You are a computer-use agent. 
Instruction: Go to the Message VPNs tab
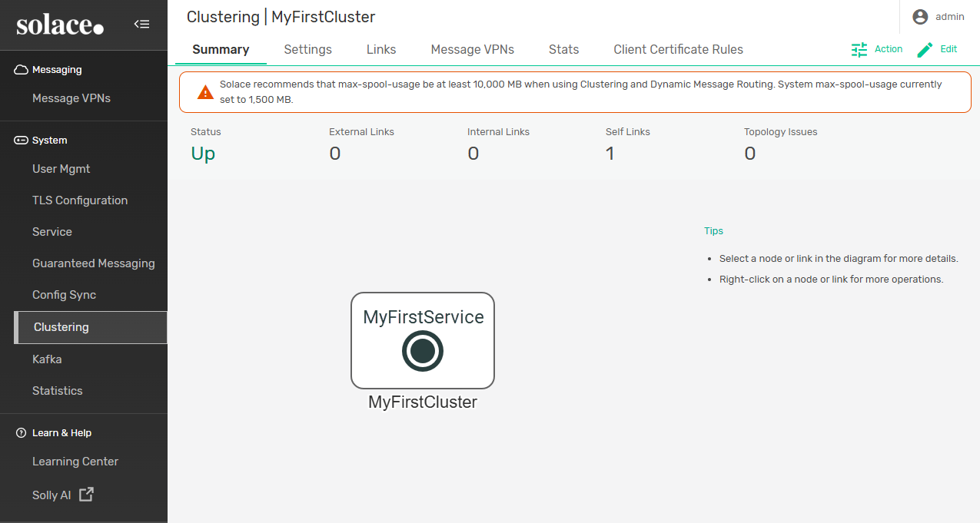(472, 49)
